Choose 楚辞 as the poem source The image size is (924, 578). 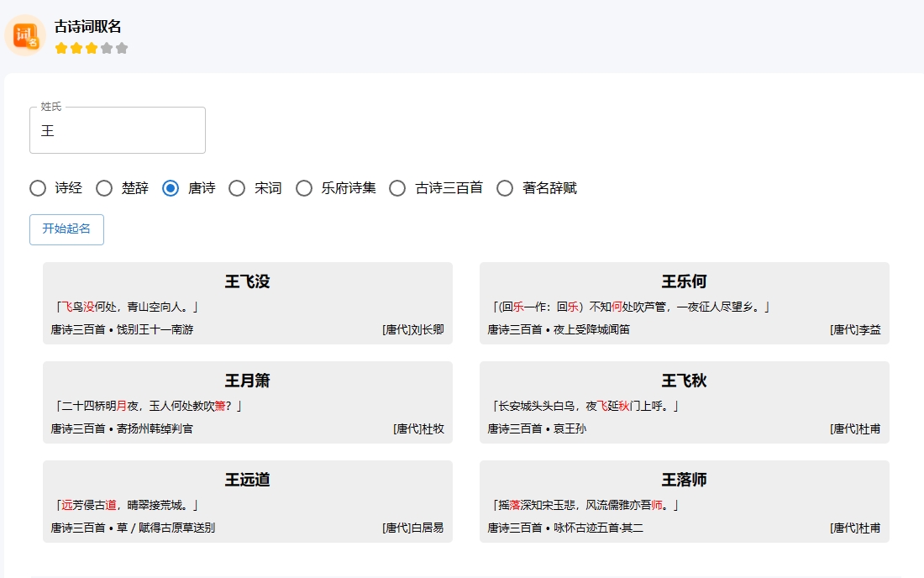(104, 188)
